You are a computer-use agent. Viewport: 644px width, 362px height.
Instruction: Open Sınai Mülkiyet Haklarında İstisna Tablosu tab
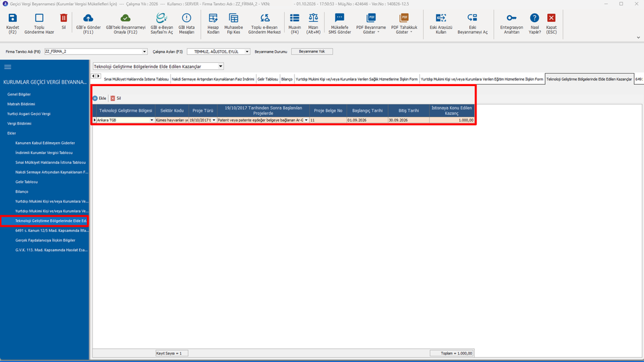tap(136, 79)
